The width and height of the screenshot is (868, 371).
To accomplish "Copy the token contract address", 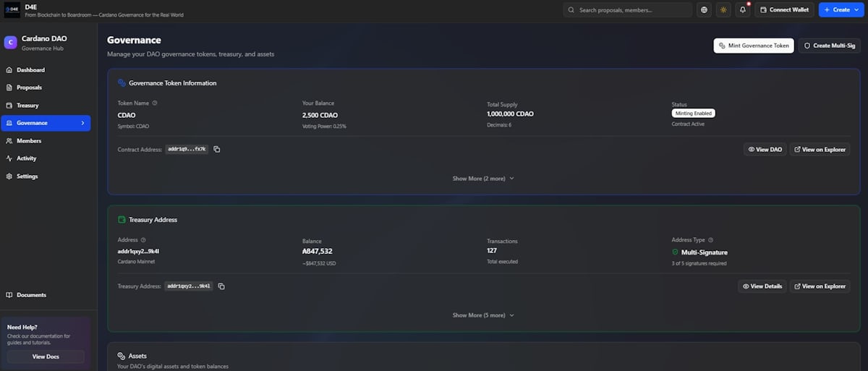I will [217, 150].
